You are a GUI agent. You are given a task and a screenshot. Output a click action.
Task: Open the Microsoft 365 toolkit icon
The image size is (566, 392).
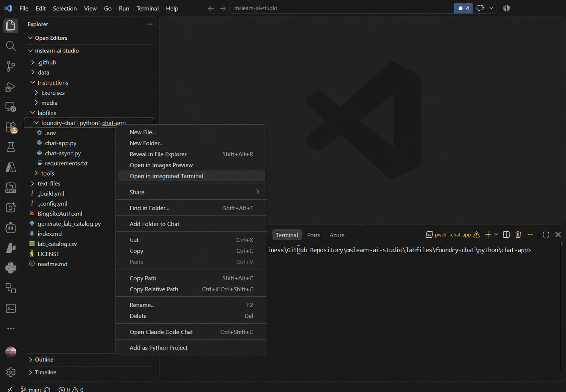[x=11, y=188]
